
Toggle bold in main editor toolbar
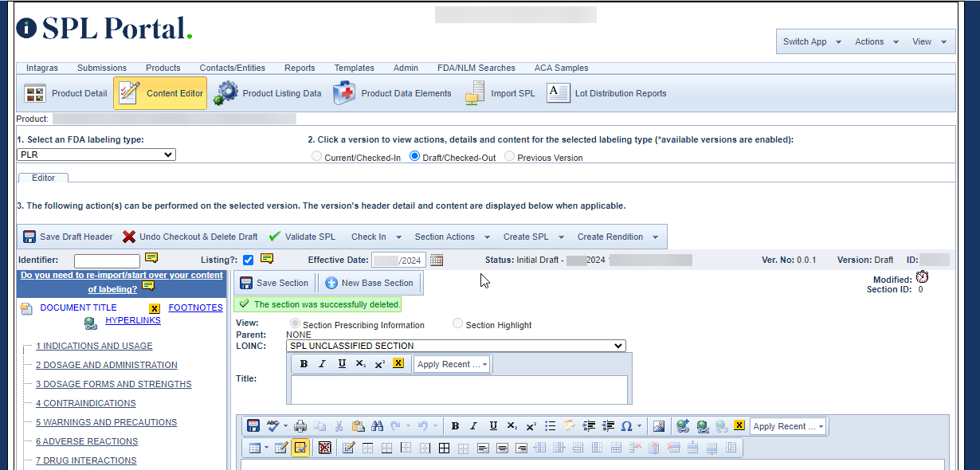455,426
